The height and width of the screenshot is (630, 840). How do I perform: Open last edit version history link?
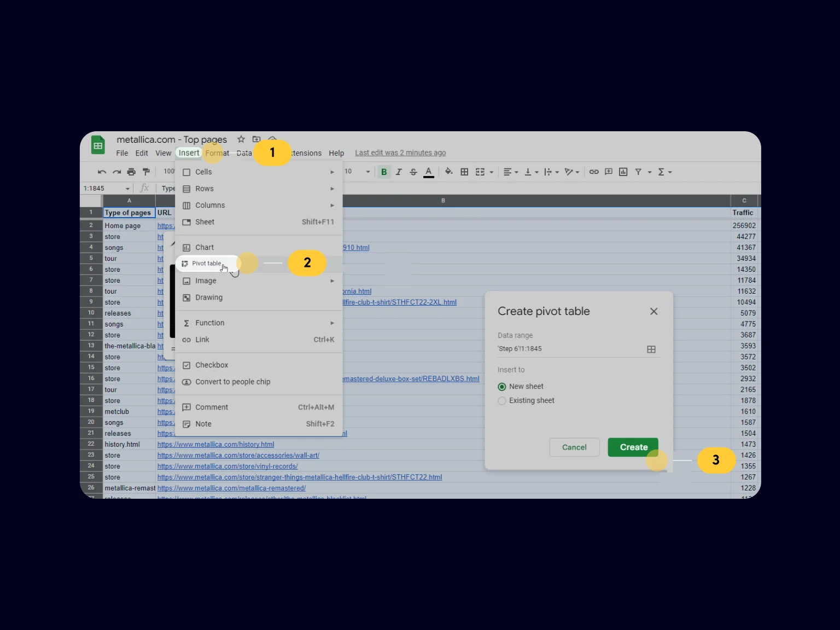pyautogui.click(x=400, y=153)
